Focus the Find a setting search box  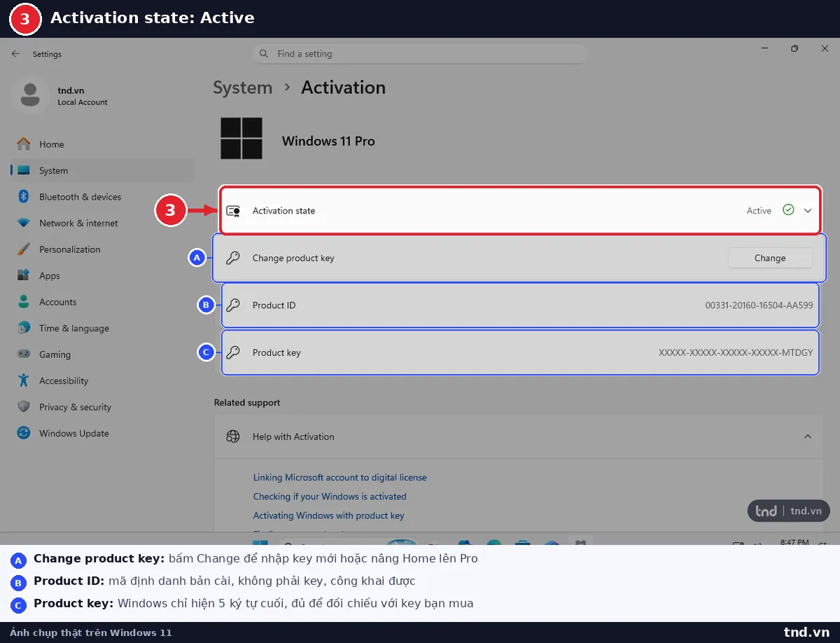point(419,54)
